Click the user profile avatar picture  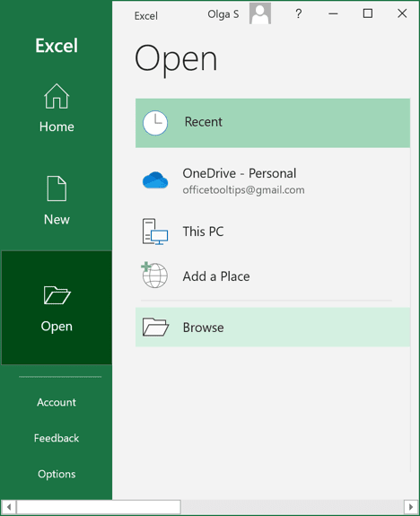[260, 13]
